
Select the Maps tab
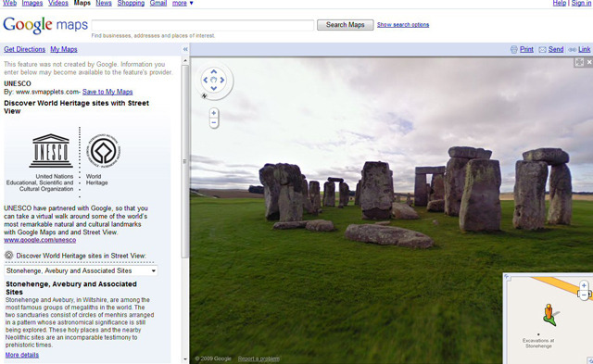click(82, 3)
